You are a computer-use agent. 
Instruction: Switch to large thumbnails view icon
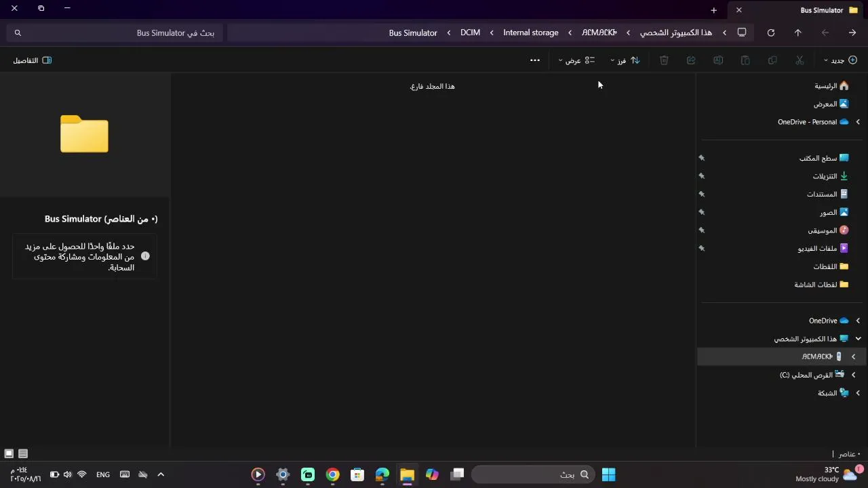click(x=9, y=453)
